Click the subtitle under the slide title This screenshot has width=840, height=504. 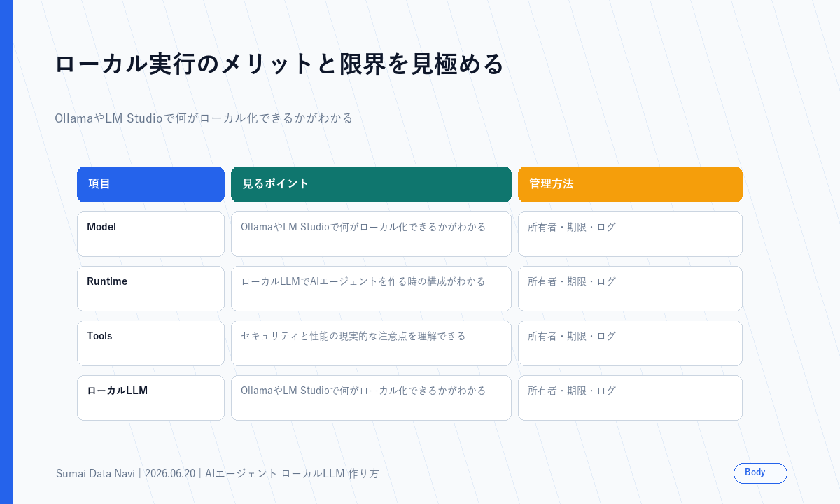204,118
